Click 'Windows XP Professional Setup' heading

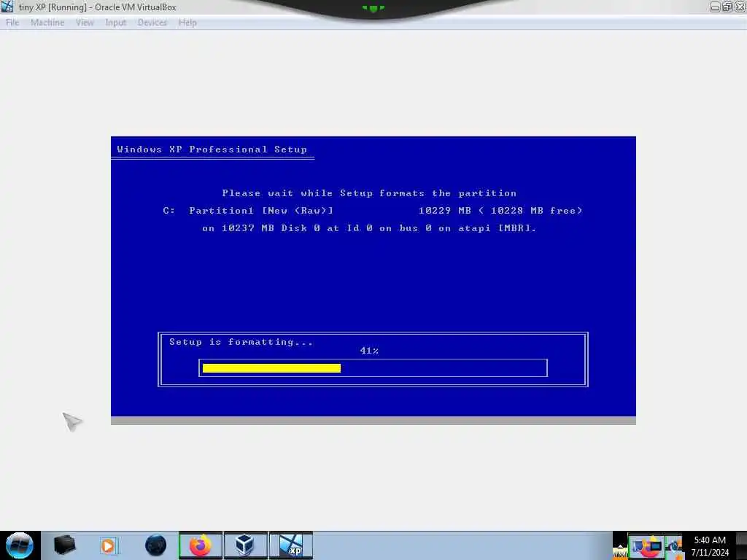tap(212, 149)
